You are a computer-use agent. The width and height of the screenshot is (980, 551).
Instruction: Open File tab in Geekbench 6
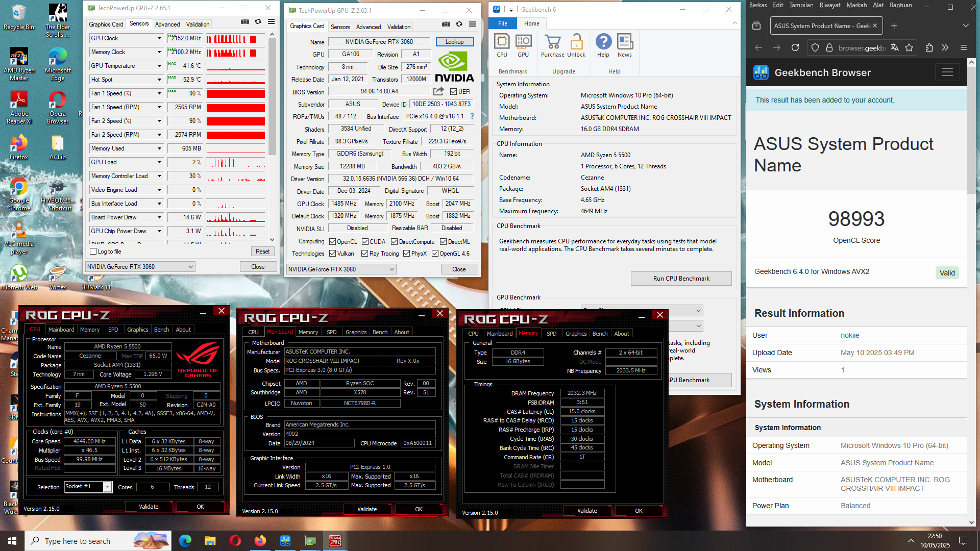[503, 23]
